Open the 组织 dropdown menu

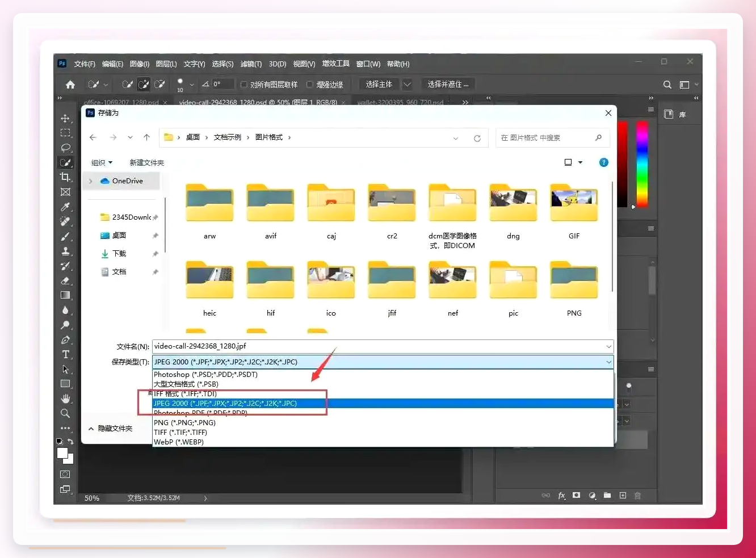pyautogui.click(x=102, y=163)
